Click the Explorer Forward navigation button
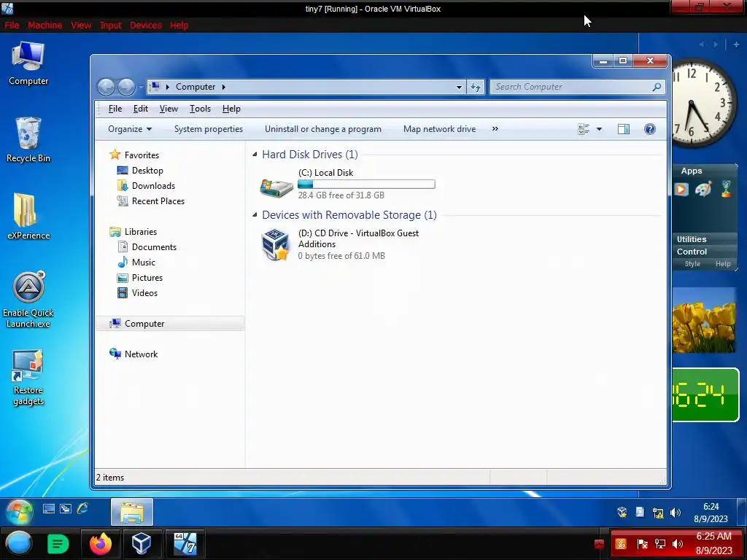Viewport: 747px width, 560px height. 126,87
